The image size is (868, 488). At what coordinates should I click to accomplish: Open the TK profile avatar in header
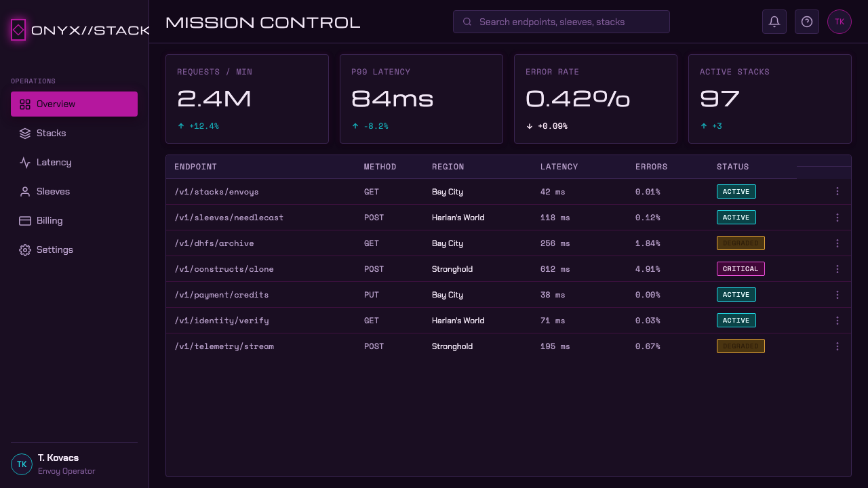840,22
